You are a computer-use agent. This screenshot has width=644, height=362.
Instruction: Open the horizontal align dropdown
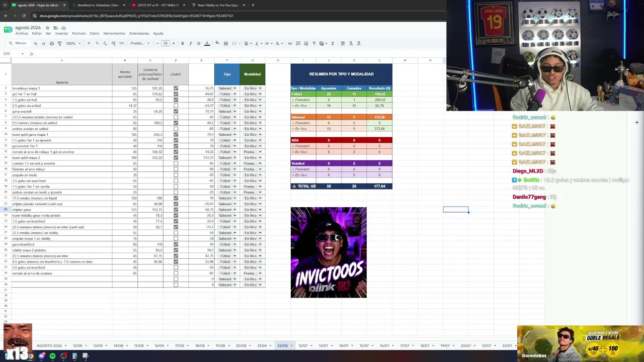point(248,43)
